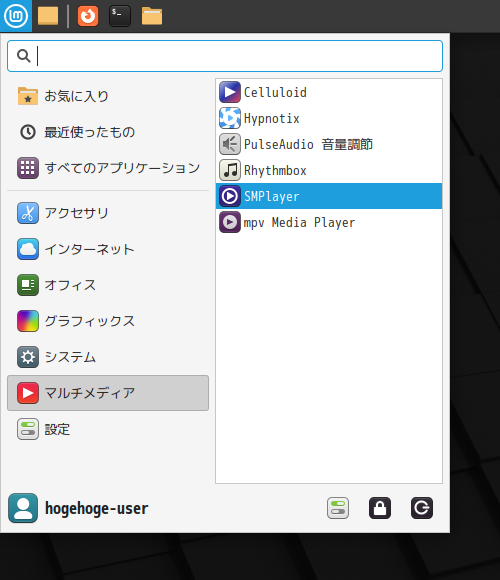Launch Hypnotix from the app list
Viewport: 500px width, 580px height.
329,118
